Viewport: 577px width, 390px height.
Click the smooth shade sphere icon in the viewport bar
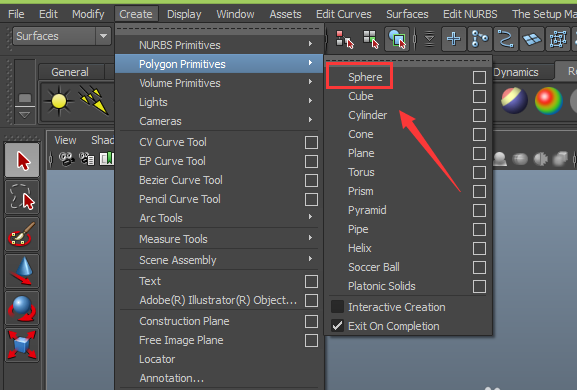pos(520,159)
